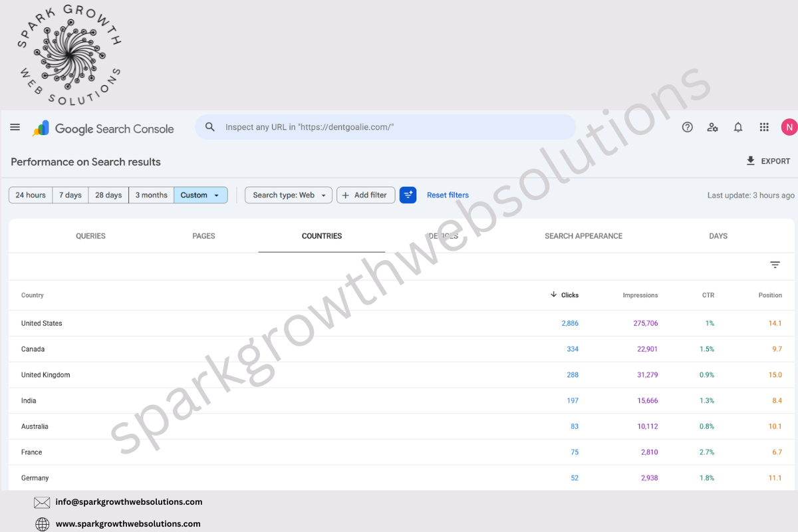Click the globe website icon
The image size is (798, 532).
click(x=42, y=524)
